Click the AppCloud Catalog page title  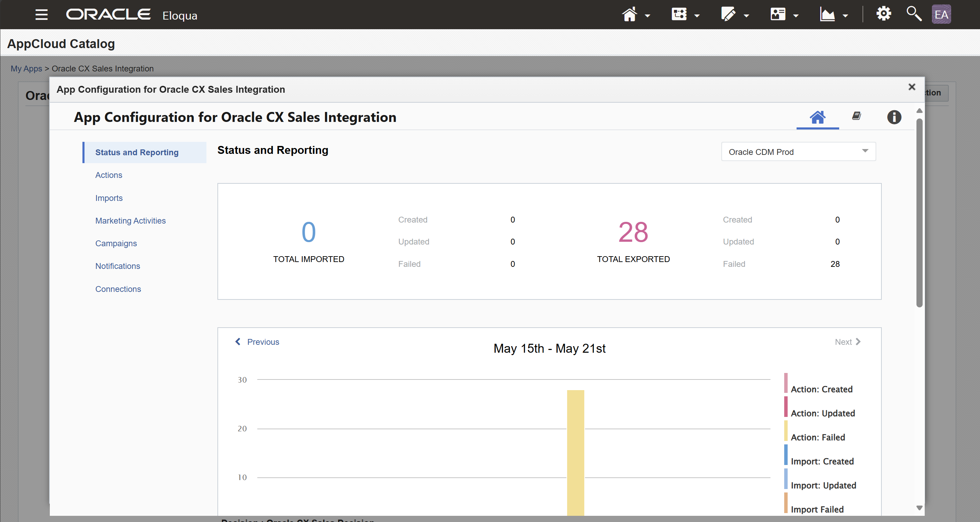click(61, 44)
